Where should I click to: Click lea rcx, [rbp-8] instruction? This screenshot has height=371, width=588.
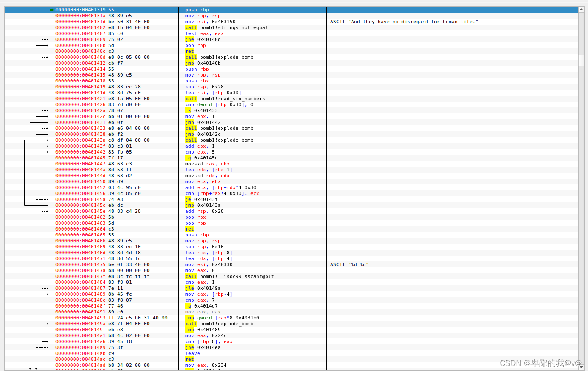[209, 253]
